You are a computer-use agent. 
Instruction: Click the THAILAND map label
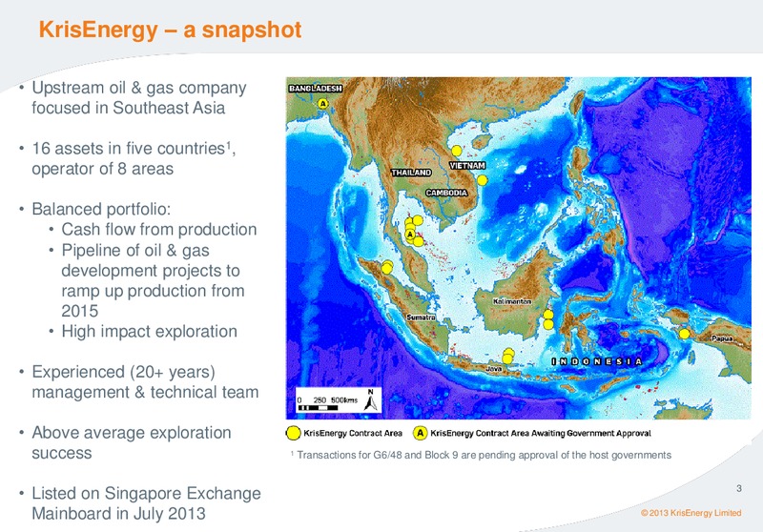411,173
